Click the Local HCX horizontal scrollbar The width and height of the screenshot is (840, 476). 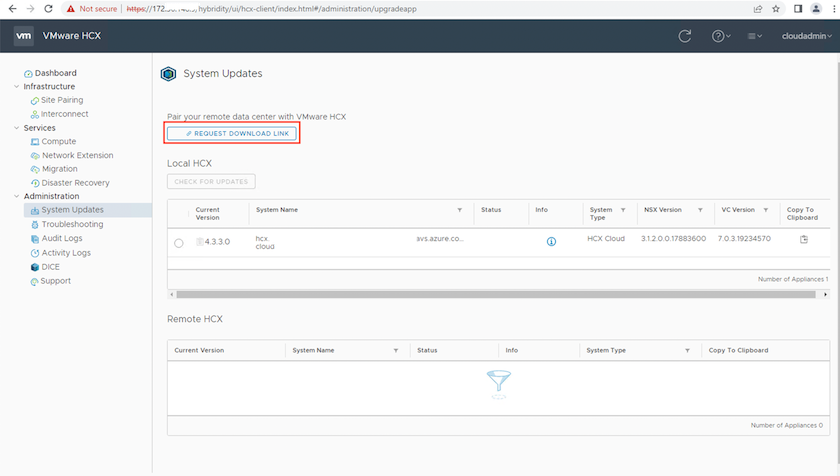pyautogui.click(x=496, y=294)
